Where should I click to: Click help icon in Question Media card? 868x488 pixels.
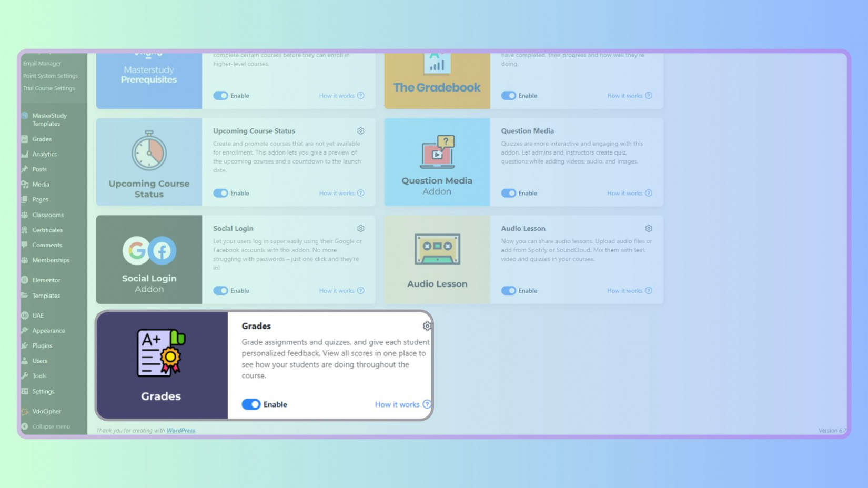click(649, 193)
